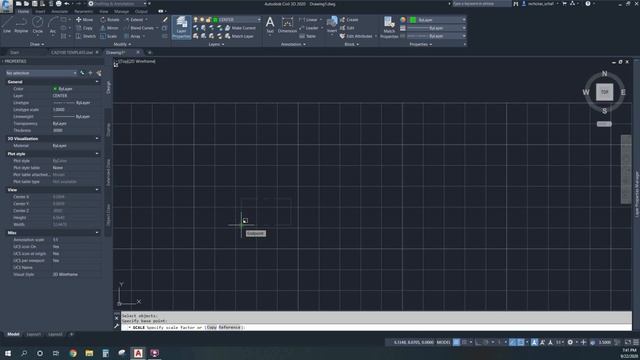Switch to the Start file tab
This screenshot has height=360, width=640.
(15, 52)
